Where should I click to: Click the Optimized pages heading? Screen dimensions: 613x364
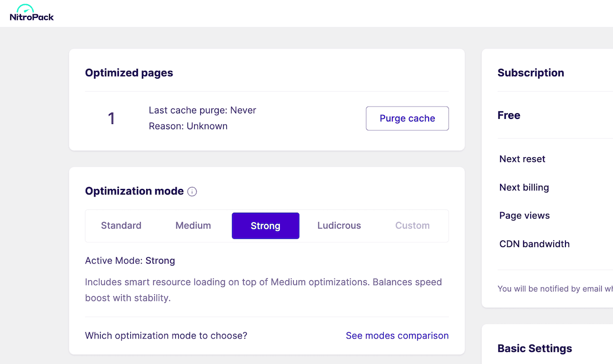(x=129, y=73)
